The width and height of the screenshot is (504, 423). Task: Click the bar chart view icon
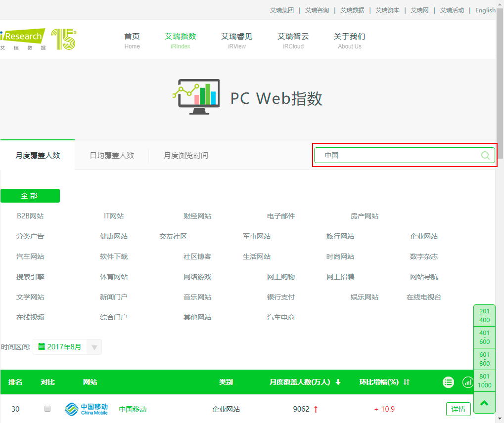coord(467,382)
